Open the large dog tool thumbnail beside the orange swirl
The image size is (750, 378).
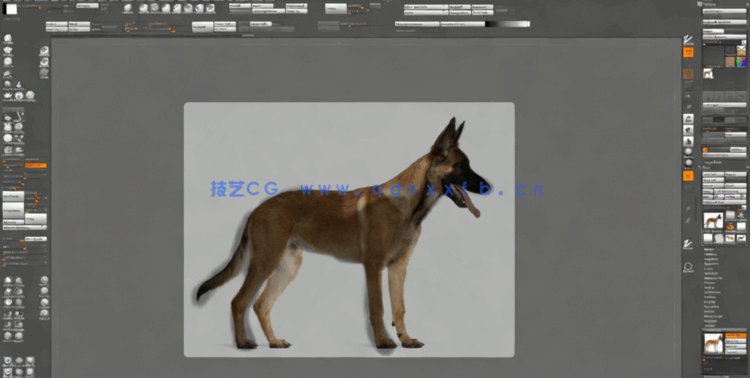pyautogui.click(x=713, y=221)
